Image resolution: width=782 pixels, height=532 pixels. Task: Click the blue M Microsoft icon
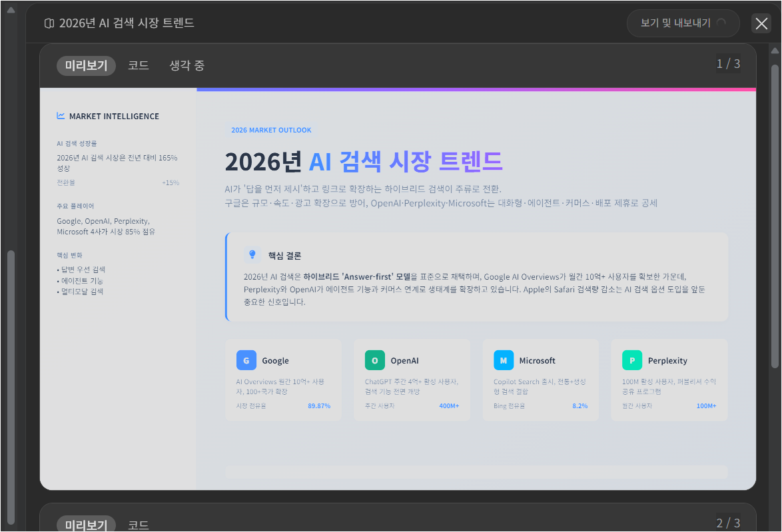(504, 360)
